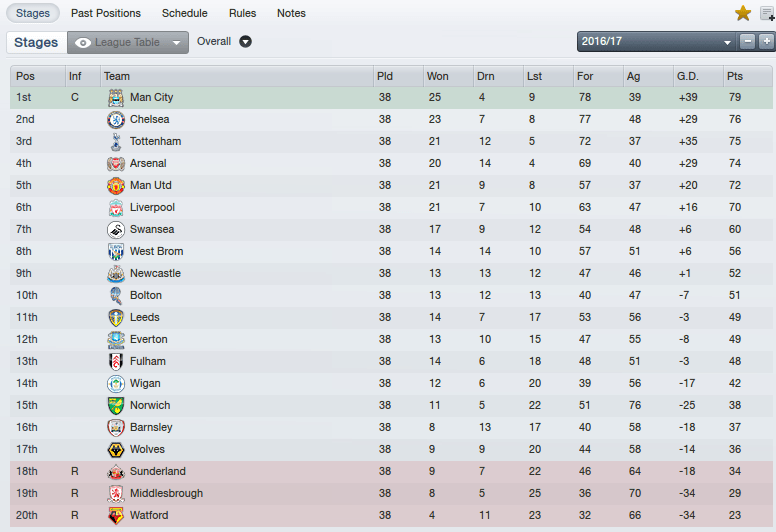776x532 pixels.
Task: Open the 2016/17 season selector
Action: (656, 42)
